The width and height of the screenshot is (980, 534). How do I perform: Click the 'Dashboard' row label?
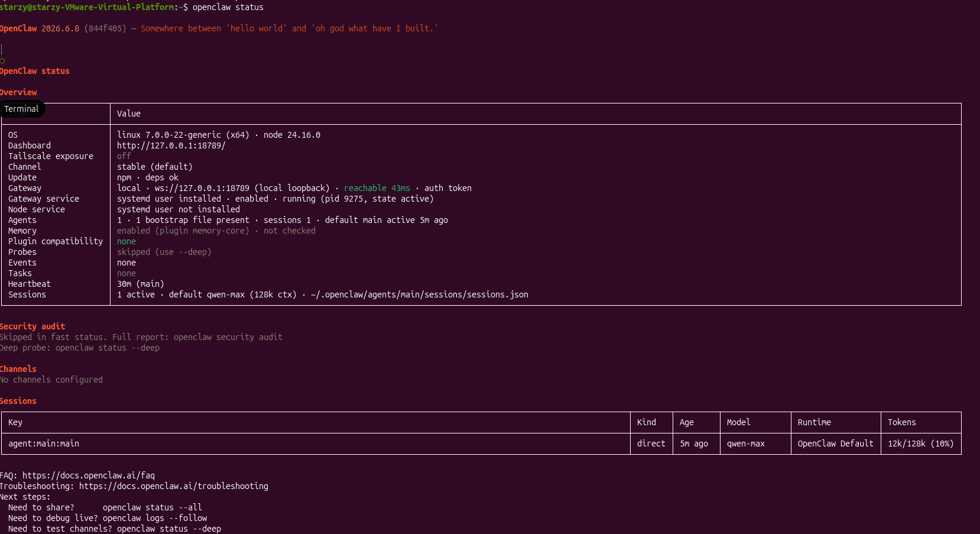30,145
